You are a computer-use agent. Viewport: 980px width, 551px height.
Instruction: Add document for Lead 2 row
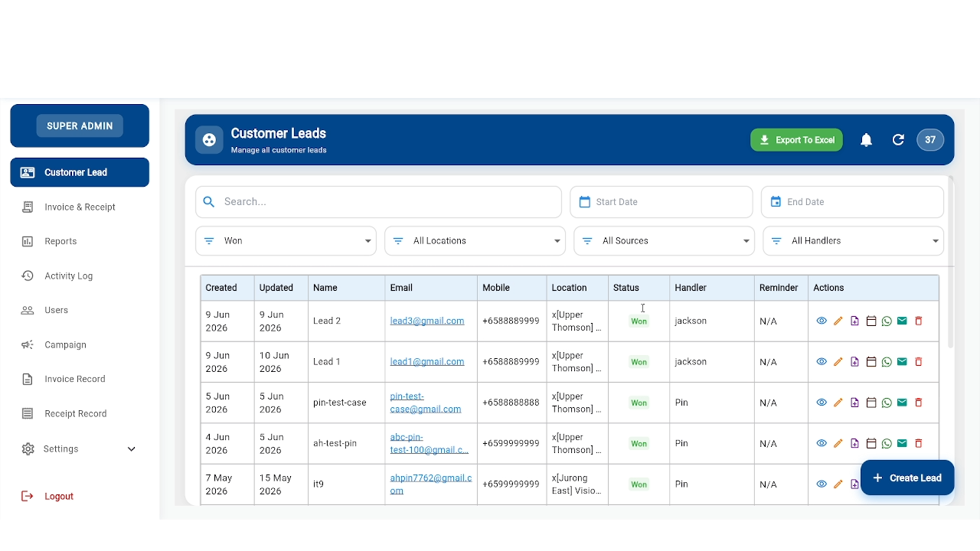point(854,321)
